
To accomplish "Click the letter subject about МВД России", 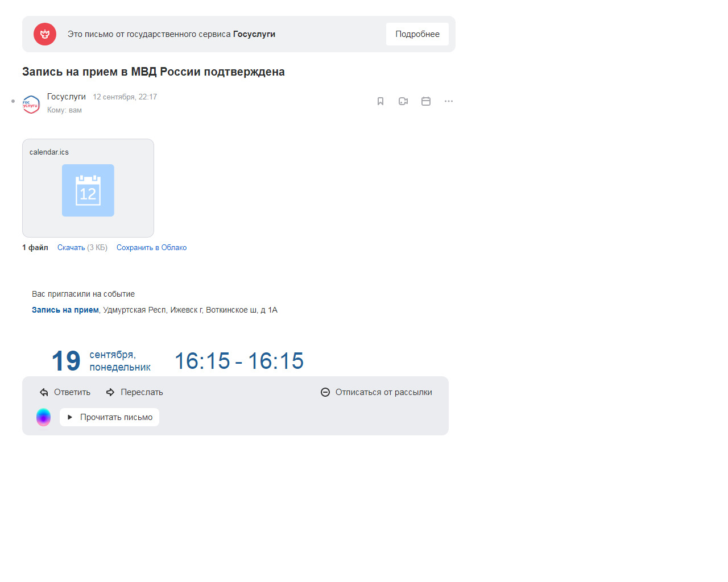I will pos(154,72).
